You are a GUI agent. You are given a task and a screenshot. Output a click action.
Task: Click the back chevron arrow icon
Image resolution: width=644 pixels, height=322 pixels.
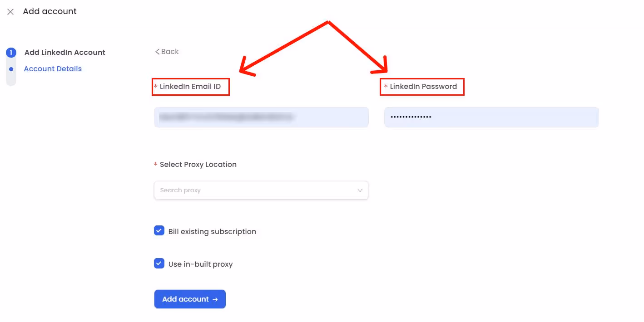[158, 51]
